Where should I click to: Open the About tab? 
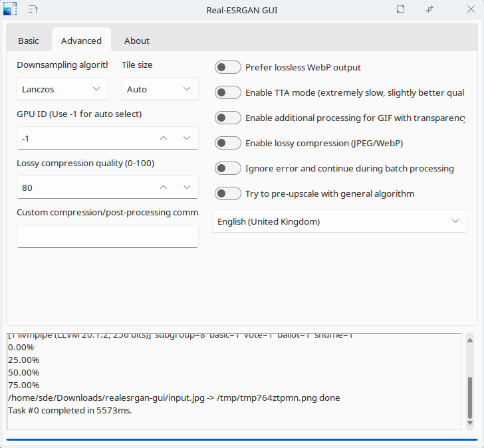[137, 41]
